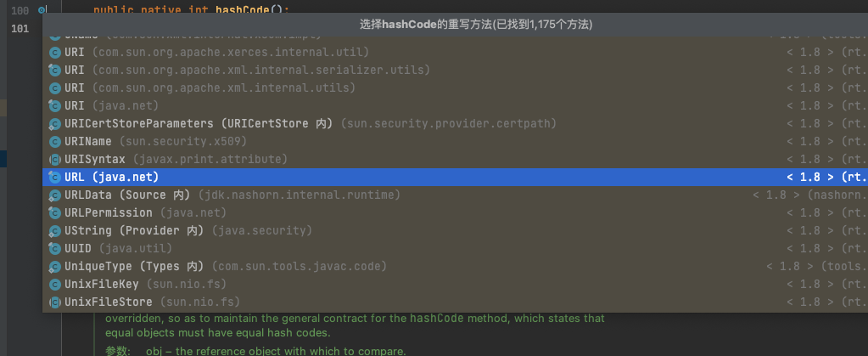This screenshot has height=356, width=868.
Task: Select UnixFileKey (sun.nio.fs) entry
Action: pos(455,284)
